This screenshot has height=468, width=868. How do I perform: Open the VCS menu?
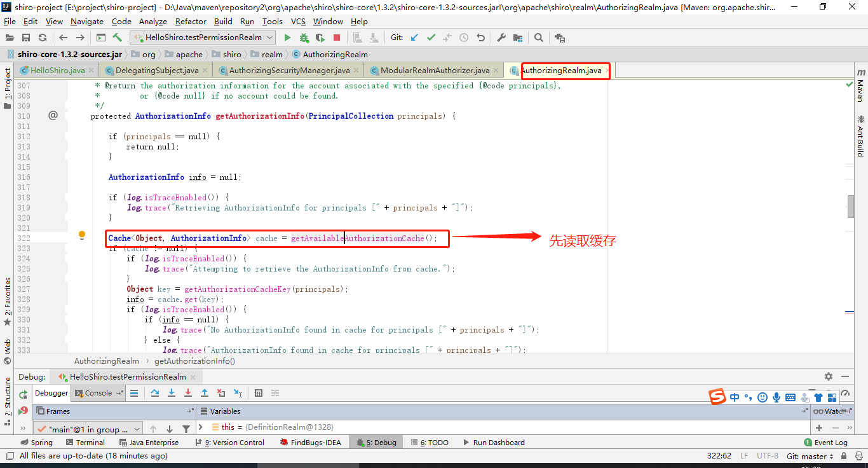[x=298, y=21]
